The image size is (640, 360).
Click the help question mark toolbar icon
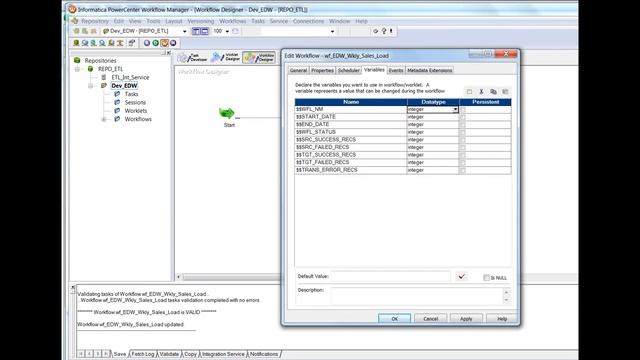tap(384, 31)
